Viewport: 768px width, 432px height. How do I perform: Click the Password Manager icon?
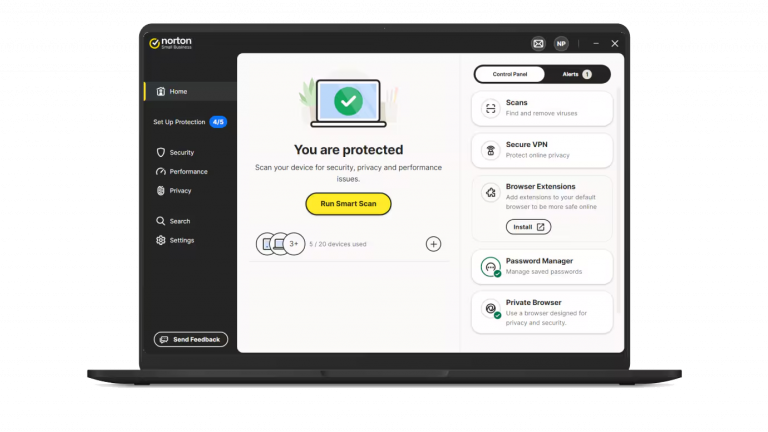point(490,267)
